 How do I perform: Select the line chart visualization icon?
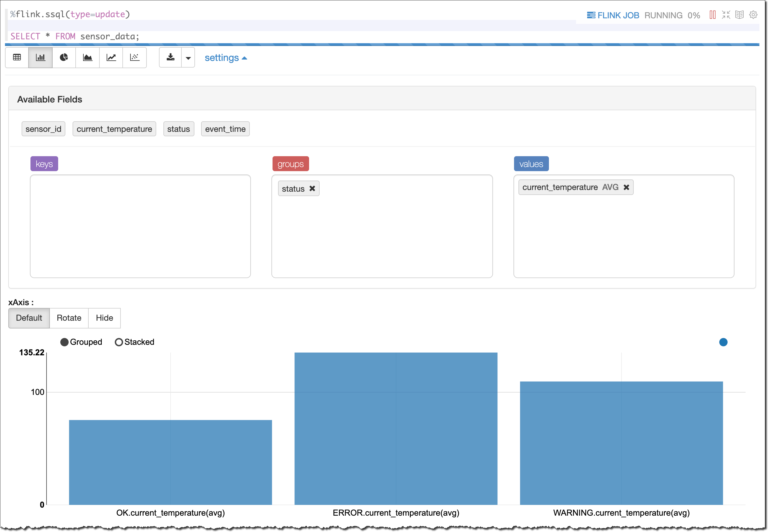pos(111,58)
